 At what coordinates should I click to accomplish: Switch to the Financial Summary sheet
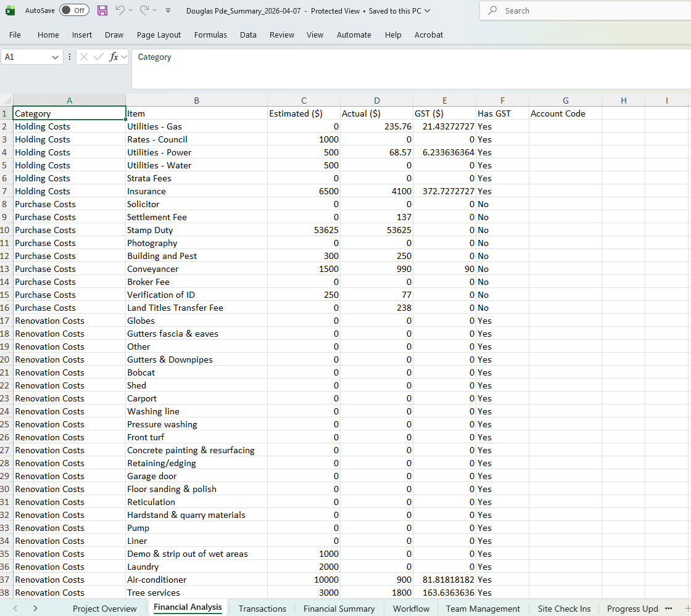click(x=339, y=609)
